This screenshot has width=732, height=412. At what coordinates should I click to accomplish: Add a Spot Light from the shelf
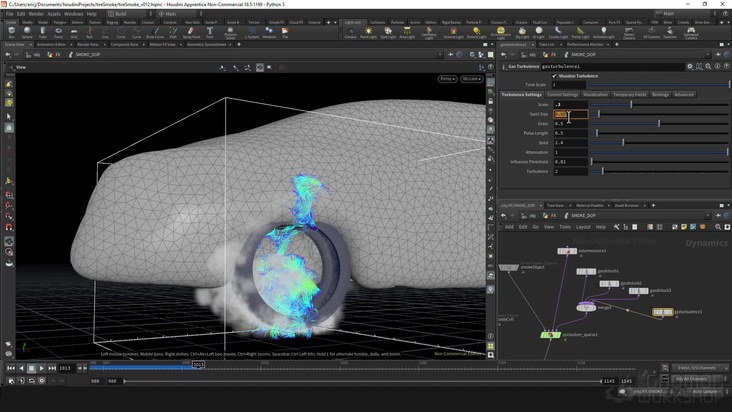(388, 32)
